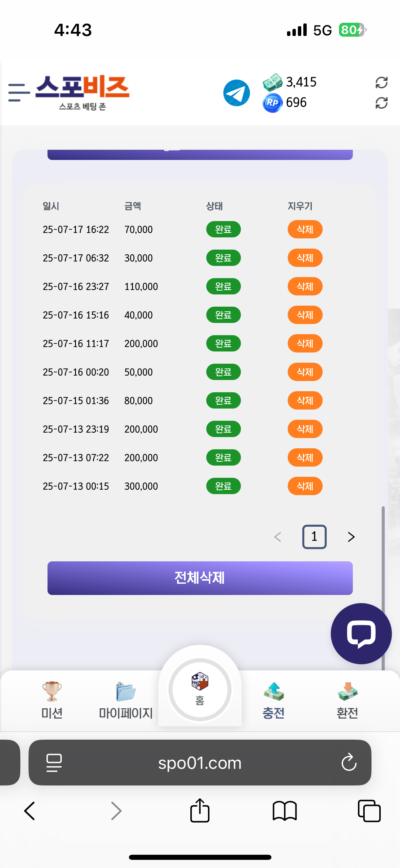Open the hamburger menu beside the logo
Viewport: 400px width, 868px height.
[x=19, y=92]
